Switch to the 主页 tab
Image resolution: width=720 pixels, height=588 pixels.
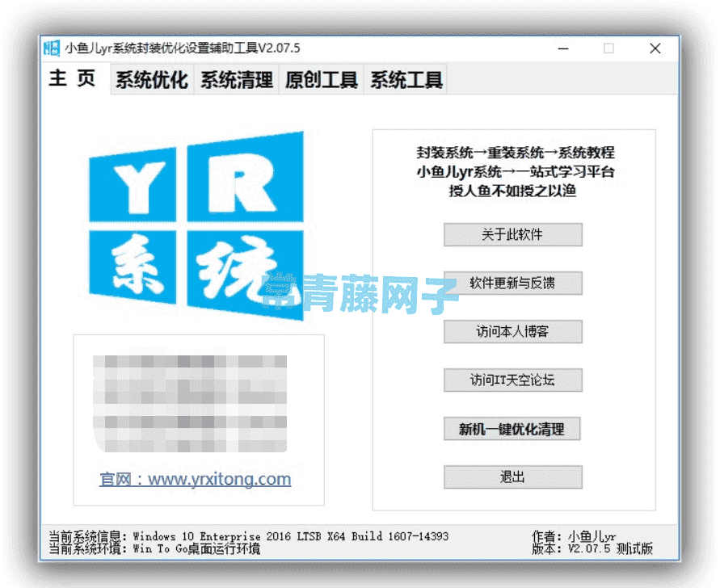tap(74, 78)
